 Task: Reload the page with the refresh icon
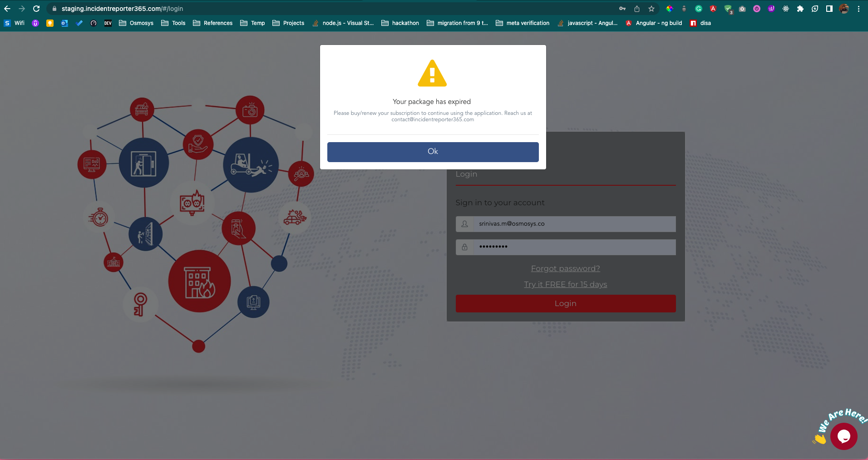tap(36, 9)
